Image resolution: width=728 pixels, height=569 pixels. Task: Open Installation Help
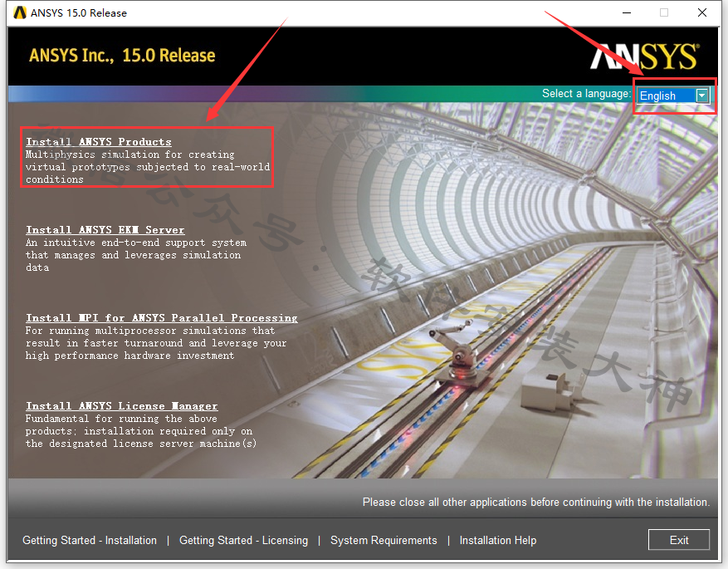pos(498,540)
